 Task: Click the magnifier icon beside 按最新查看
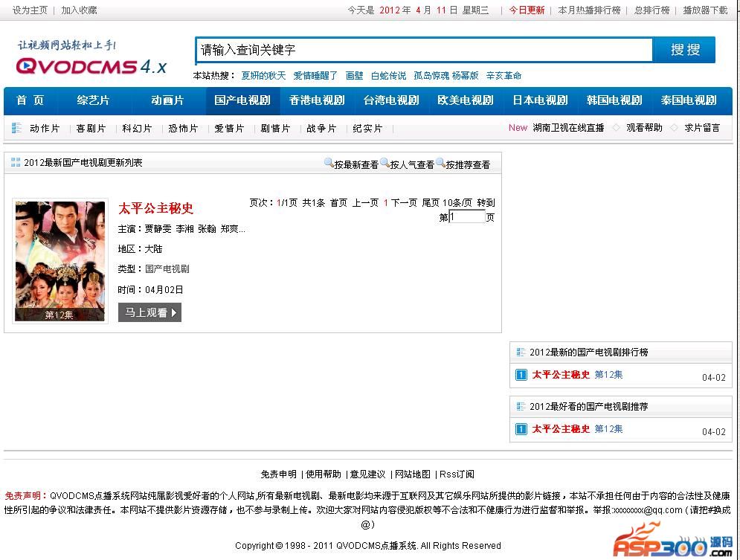[x=329, y=163]
